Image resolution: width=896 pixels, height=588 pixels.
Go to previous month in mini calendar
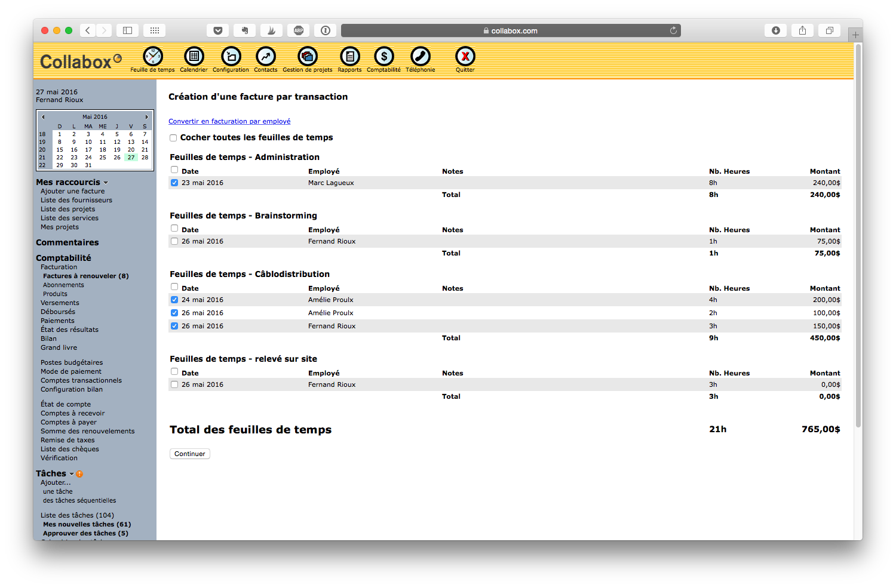tap(43, 117)
